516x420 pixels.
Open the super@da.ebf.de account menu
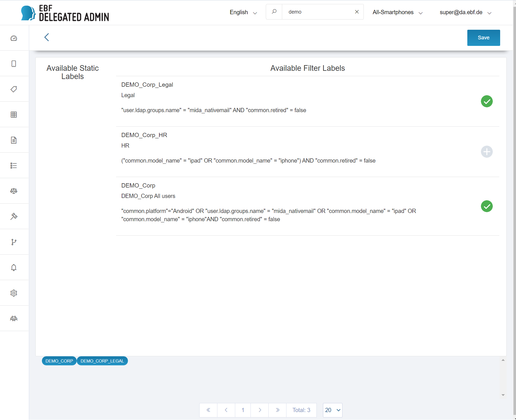[x=465, y=12]
